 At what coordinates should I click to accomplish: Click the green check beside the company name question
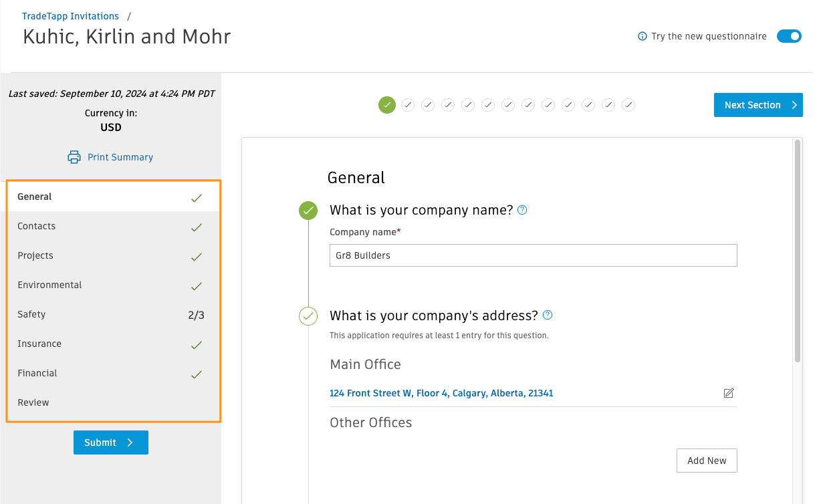(308, 210)
